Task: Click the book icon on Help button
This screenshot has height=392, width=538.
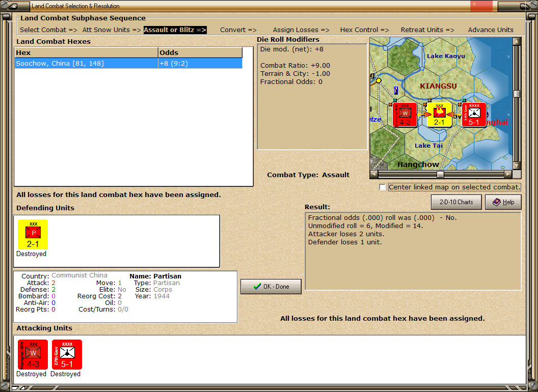Action: (x=496, y=202)
